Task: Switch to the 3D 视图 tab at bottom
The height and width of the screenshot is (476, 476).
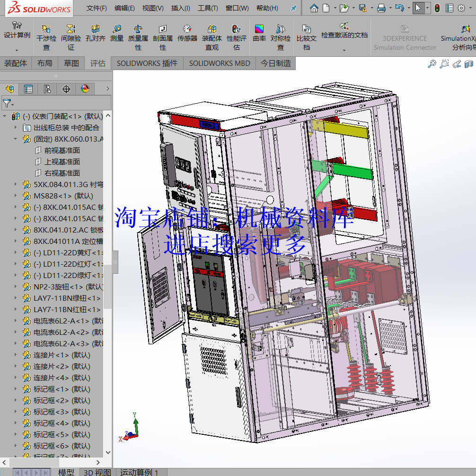Action: [98, 472]
